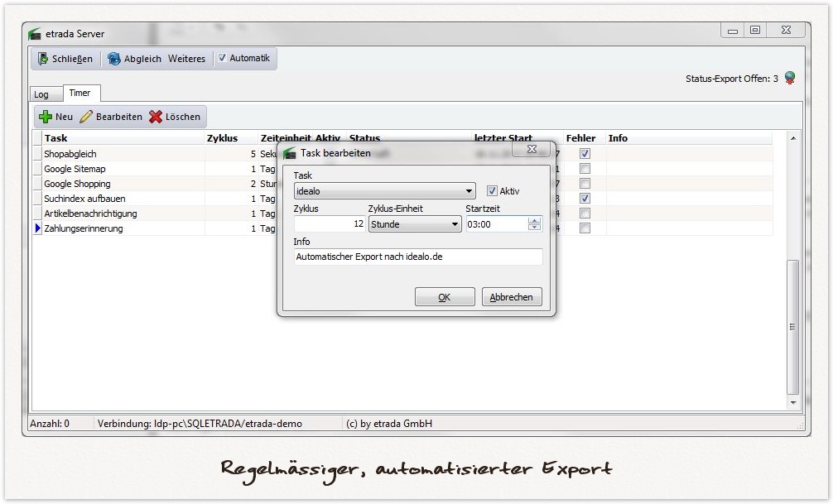Click the Schließen door icon
The width and height of the screenshot is (833, 504).
click(x=43, y=59)
